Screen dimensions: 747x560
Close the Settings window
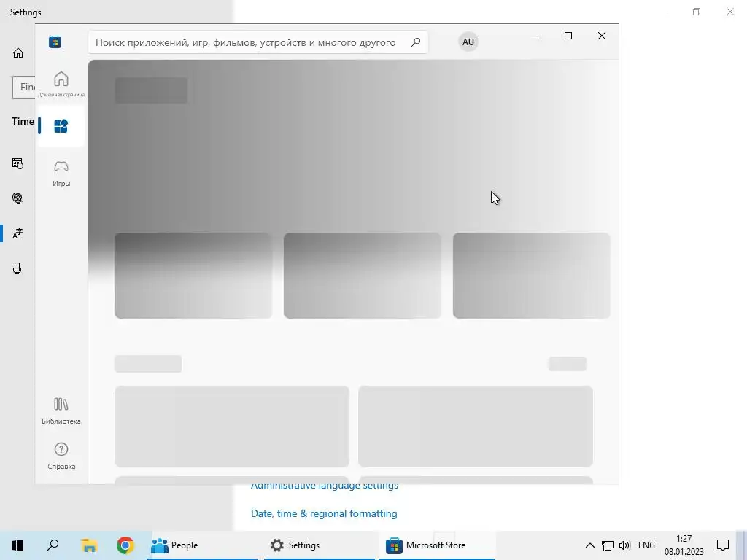click(x=729, y=12)
